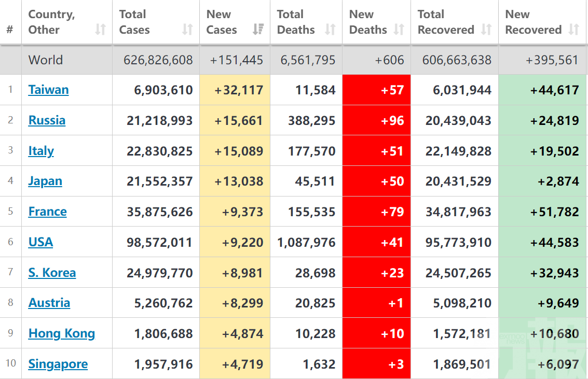
Task: Select S. Korea total recovered 24,507,265
Action: 458,273
